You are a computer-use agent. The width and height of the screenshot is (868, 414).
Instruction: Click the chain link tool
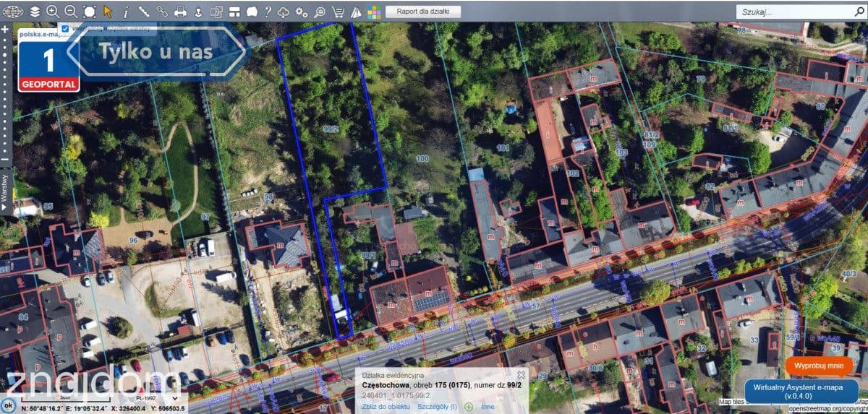tap(162, 11)
